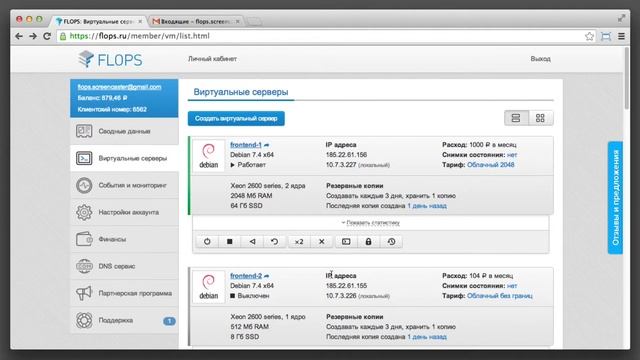The width and height of the screenshot is (640, 360).
Task: Click the Debian logo of frontend-2
Action: click(208, 287)
